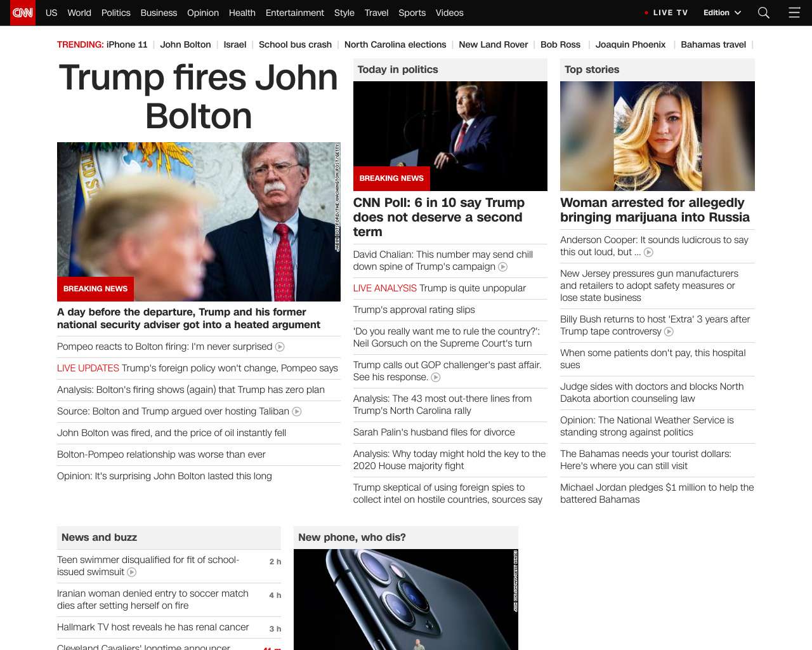Viewport: 812px width, 650px height.
Task: Read New Jersey gun manufacturers story
Action: pos(649,286)
